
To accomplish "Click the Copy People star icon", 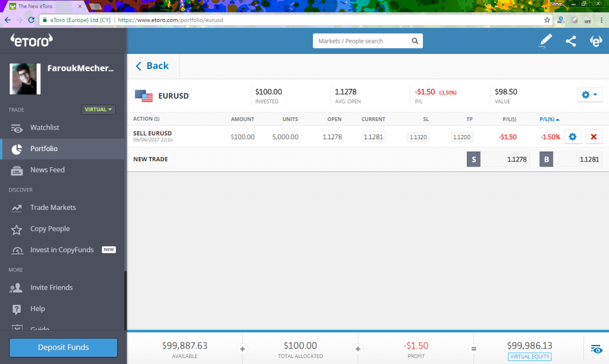I will [16, 230].
